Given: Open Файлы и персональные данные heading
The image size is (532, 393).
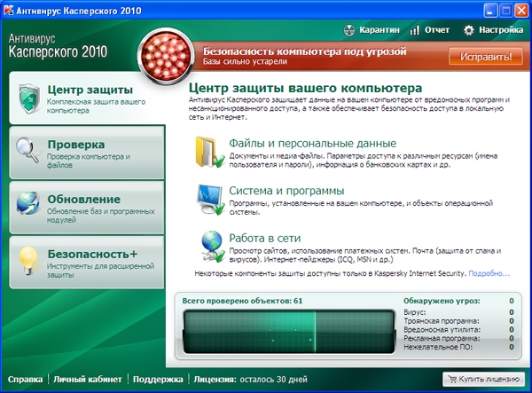Looking at the screenshot, I should [x=312, y=144].
